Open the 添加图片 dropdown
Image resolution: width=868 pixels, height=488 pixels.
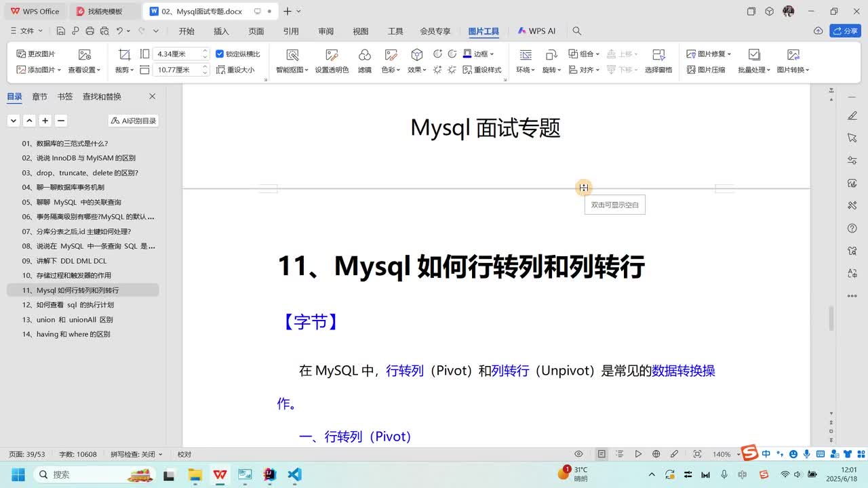(39, 70)
